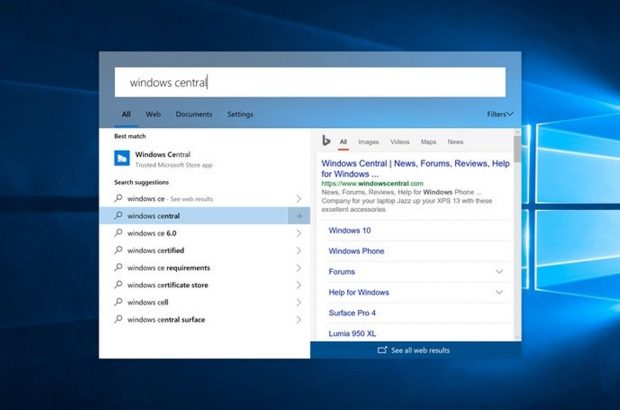Expand arrow for 'windows certified' suggestion
This screenshot has width=620, height=410.
(x=299, y=251)
